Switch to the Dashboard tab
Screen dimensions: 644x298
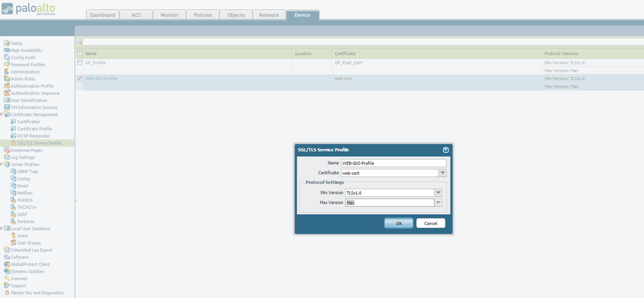(102, 15)
